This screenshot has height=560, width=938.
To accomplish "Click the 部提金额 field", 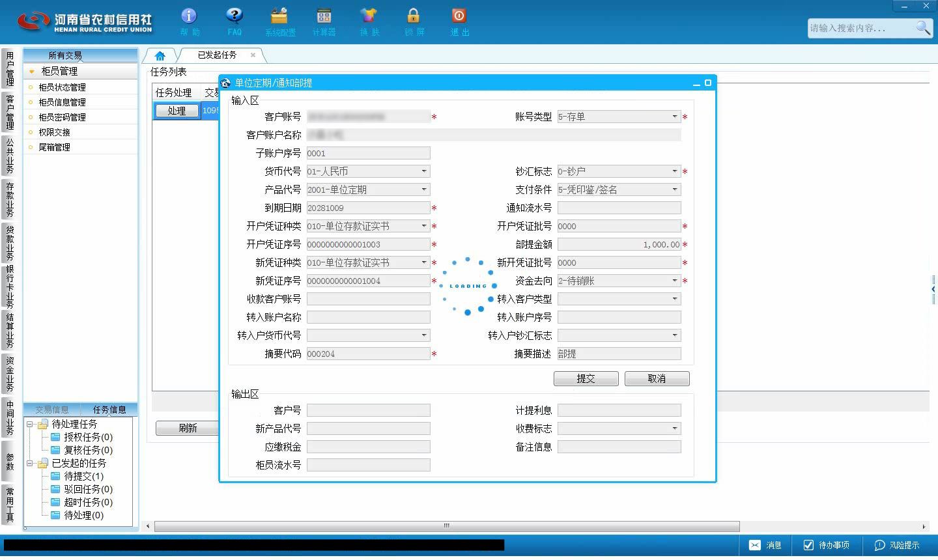I will pyautogui.click(x=619, y=244).
